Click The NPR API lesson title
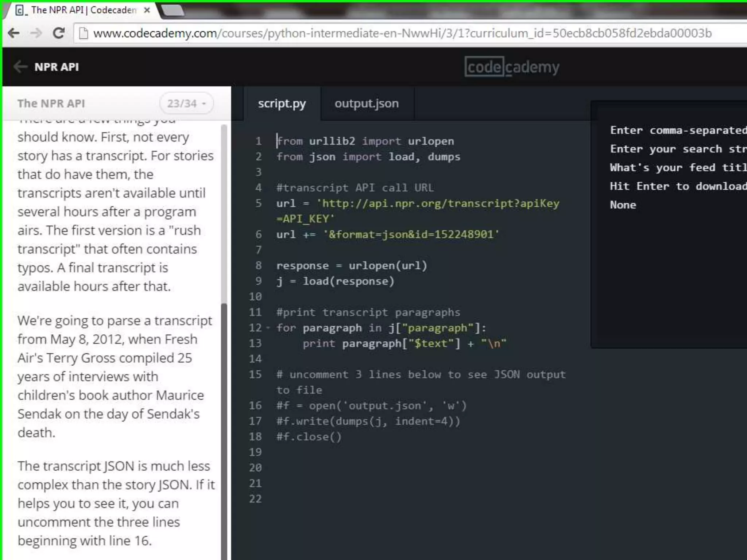This screenshot has width=747, height=560. [x=51, y=104]
